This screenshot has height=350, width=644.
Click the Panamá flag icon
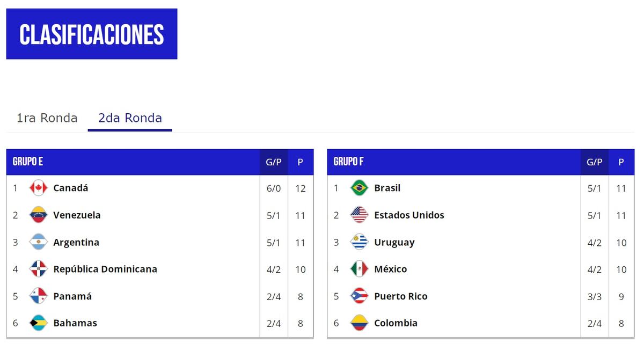(39, 296)
